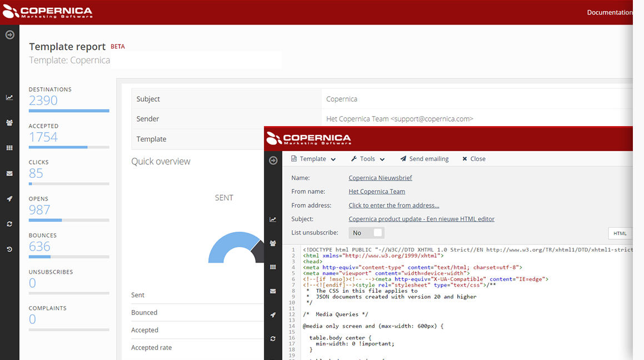Click the Opens value 987
Image resolution: width=644 pixels, height=360 pixels.
[39, 210]
